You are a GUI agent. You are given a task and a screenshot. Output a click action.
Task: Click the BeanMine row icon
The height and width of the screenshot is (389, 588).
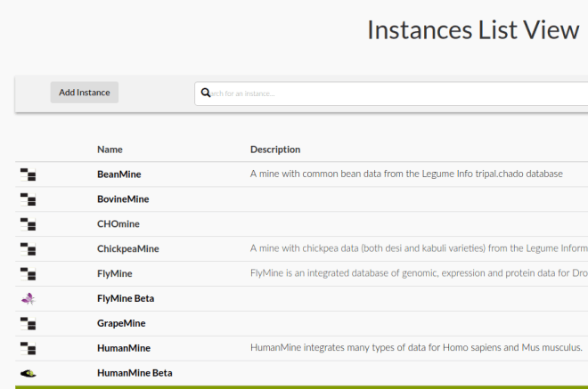point(29,174)
